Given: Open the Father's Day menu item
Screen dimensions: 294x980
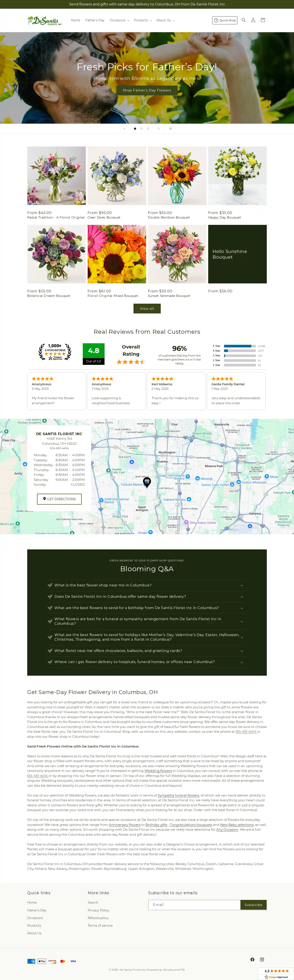Looking at the screenshot, I should [x=95, y=20].
